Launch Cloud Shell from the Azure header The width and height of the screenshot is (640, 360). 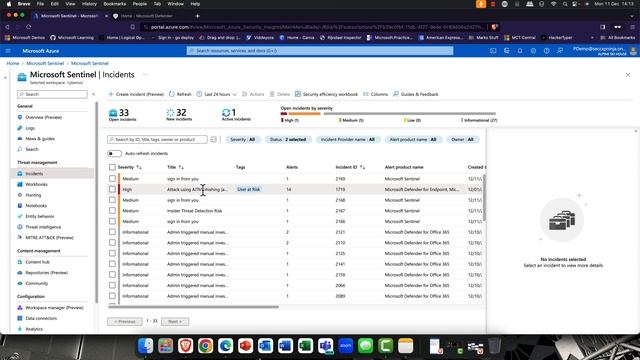[493, 51]
